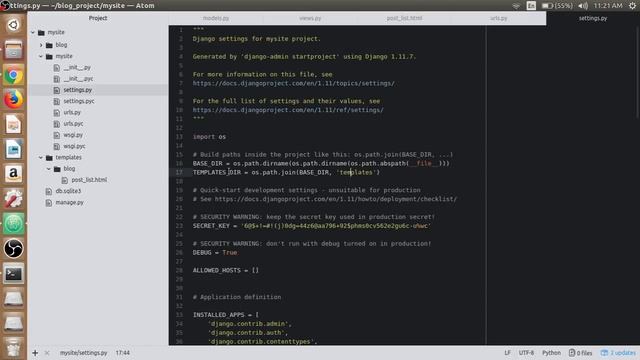Image resolution: width=640 pixels, height=360 pixels.
Task: Select settings.py in the tree
Action: click(78, 90)
